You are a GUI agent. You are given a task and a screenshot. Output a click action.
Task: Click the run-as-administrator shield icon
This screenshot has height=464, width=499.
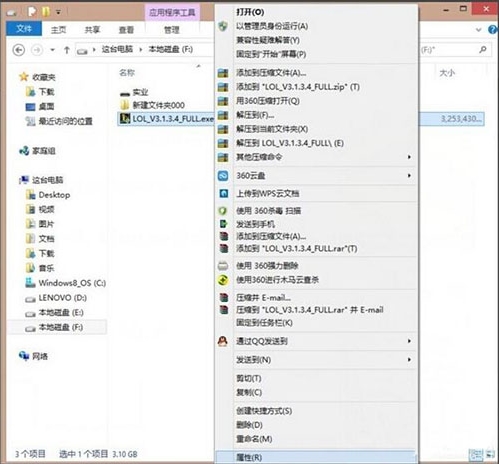[x=223, y=26]
